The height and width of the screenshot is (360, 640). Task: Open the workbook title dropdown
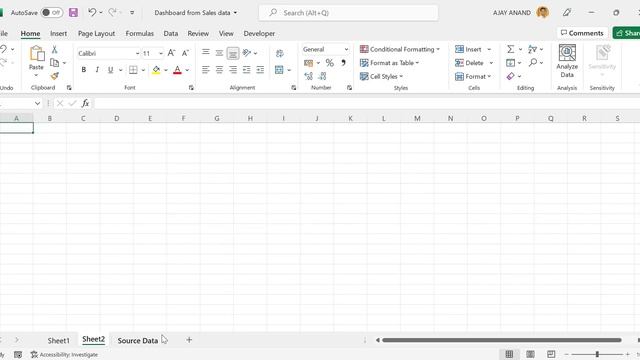pyautogui.click(x=196, y=13)
